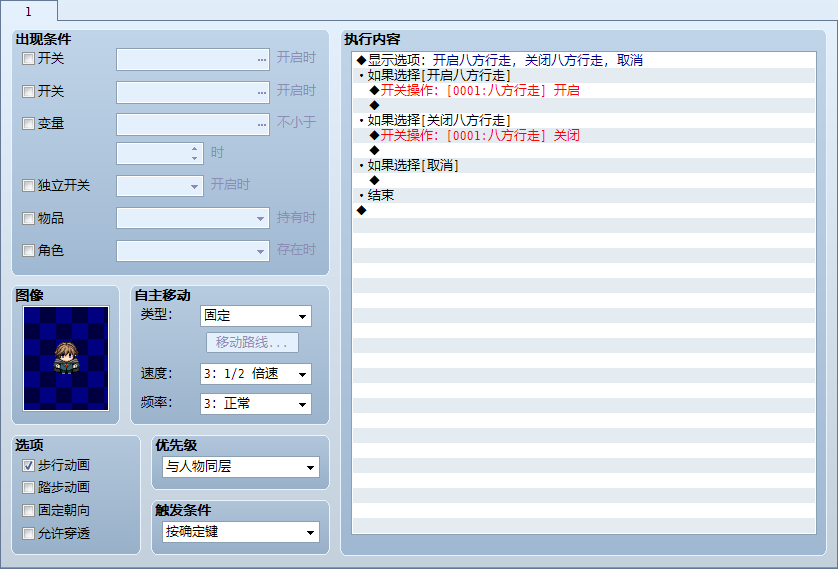Uncheck the 步行动画 option
The width and height of the screenshot is (838, 569).
28,465
